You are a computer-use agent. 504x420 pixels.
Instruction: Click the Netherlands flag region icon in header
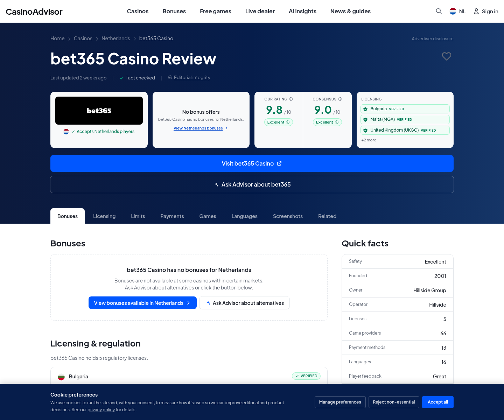453,11
